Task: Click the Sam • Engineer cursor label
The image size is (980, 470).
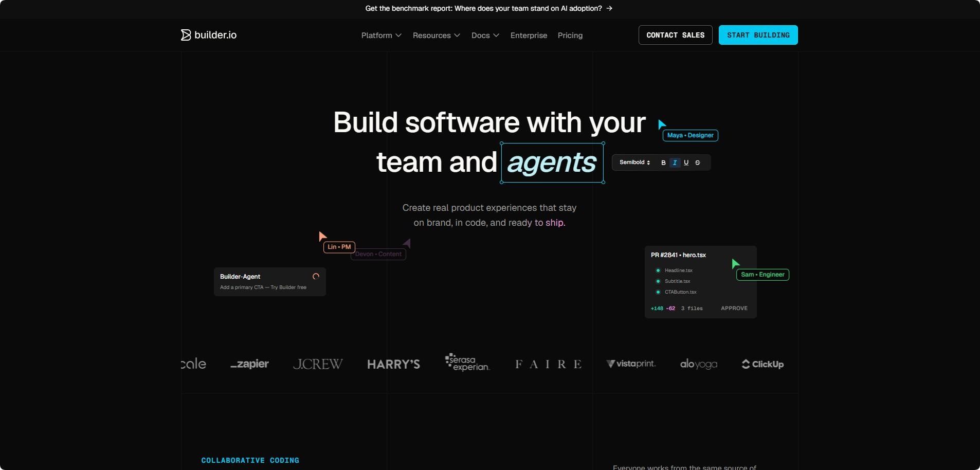Action: [763, 275]
